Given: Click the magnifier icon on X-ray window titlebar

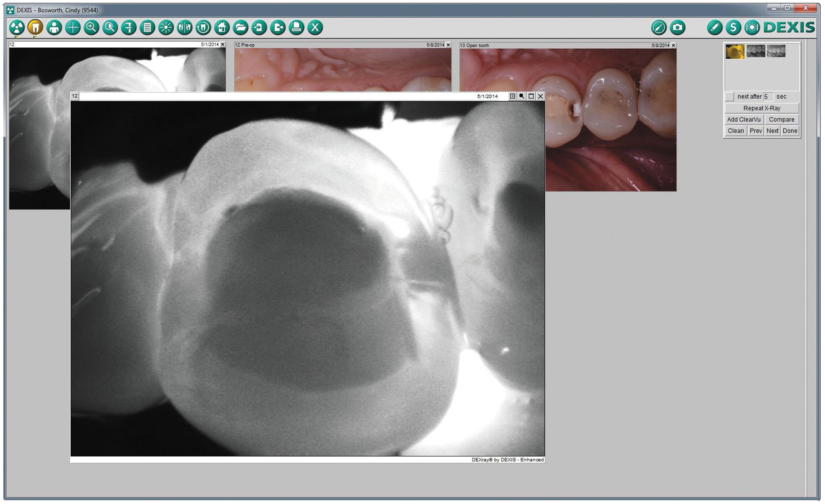Looking at the screenshot, I should 522,96.
